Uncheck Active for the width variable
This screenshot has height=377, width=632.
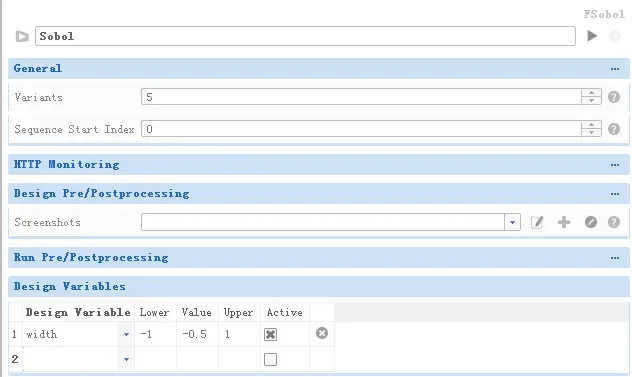tap(270, 334)
